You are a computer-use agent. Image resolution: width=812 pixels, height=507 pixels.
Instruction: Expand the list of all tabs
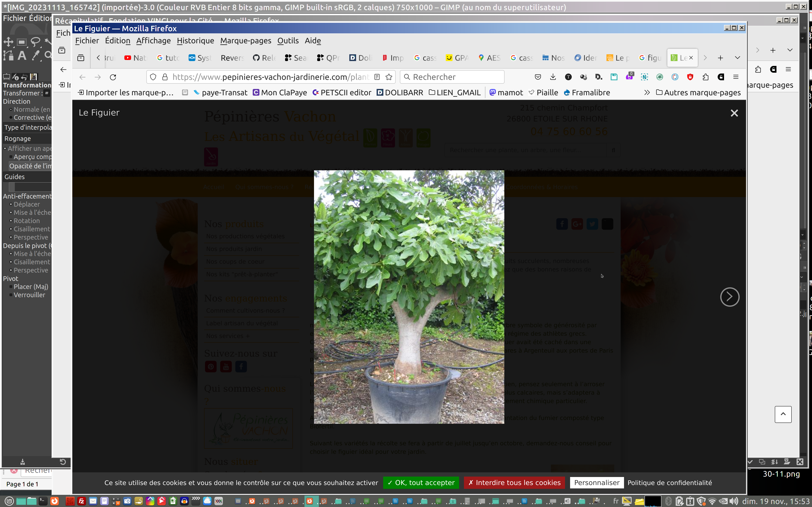coord(737,58)
